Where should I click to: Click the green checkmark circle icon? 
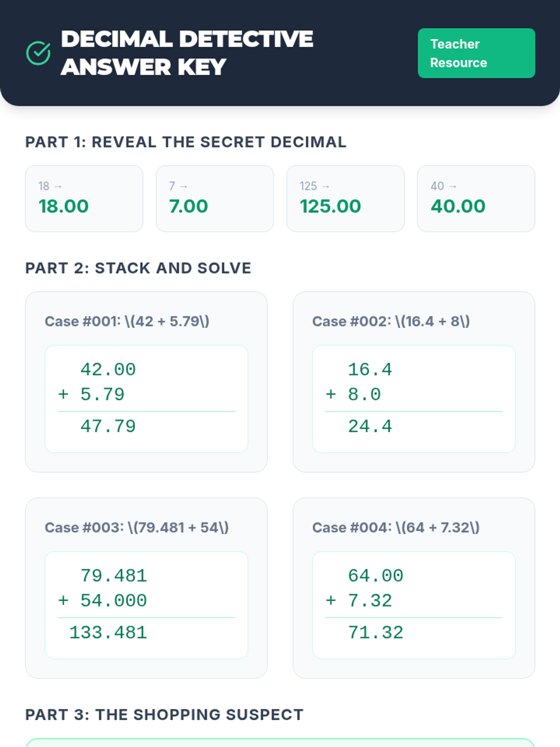(x=38, y=53)
